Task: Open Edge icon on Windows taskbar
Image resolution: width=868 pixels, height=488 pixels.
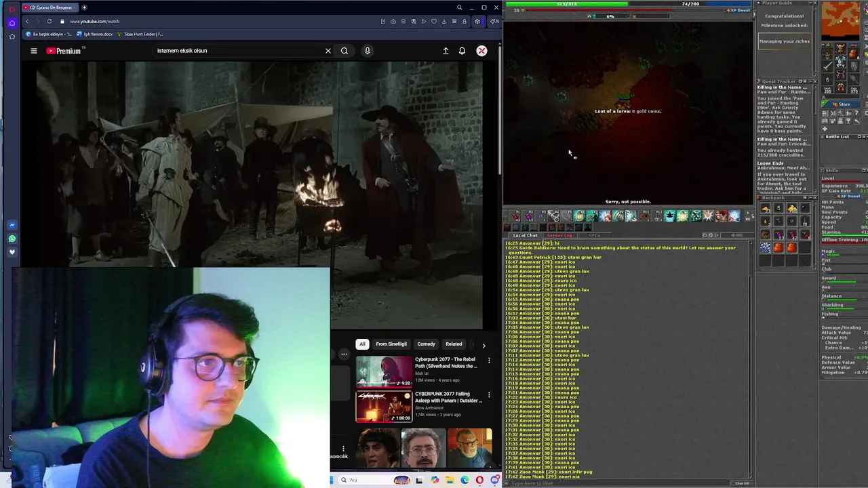Action: (x=465, y=480)
